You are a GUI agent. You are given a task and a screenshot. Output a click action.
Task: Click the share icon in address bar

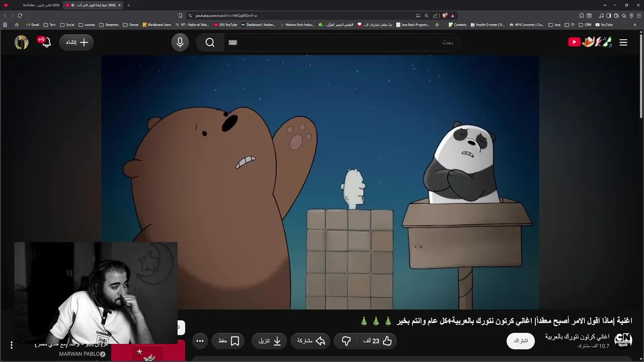435,16
